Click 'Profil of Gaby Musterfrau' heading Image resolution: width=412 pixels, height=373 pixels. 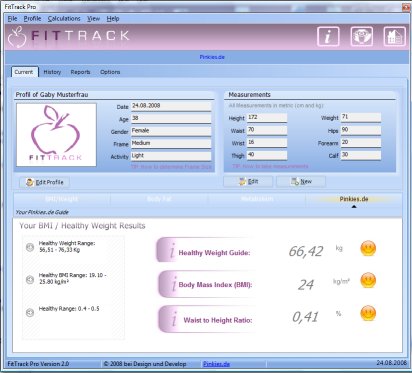click(52, 95)
